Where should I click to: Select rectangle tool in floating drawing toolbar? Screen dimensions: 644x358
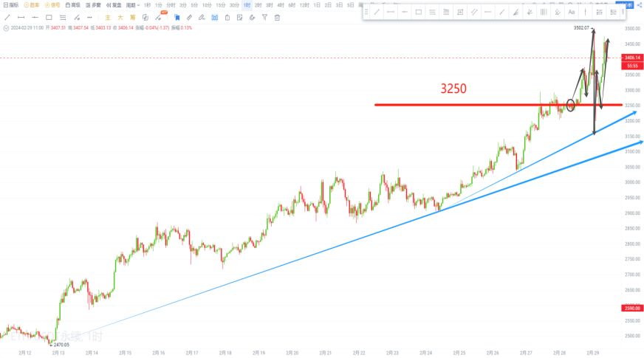(x=419, y=12)
